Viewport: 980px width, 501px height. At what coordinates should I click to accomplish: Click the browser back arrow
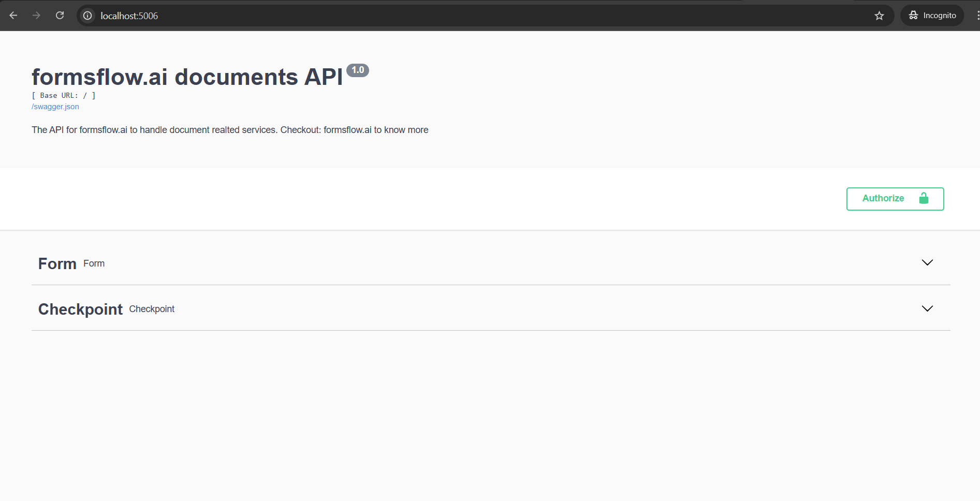(13, 16)
